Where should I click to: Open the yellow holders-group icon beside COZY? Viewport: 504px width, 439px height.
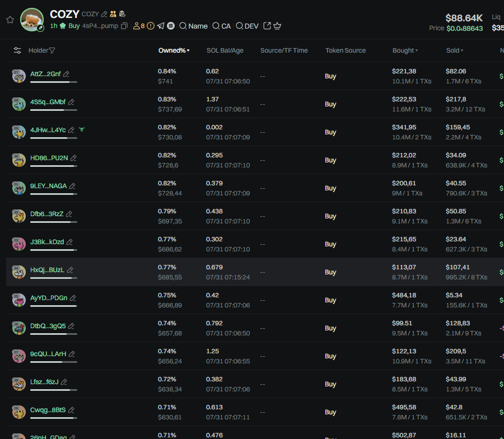click(x=113, y=14)
